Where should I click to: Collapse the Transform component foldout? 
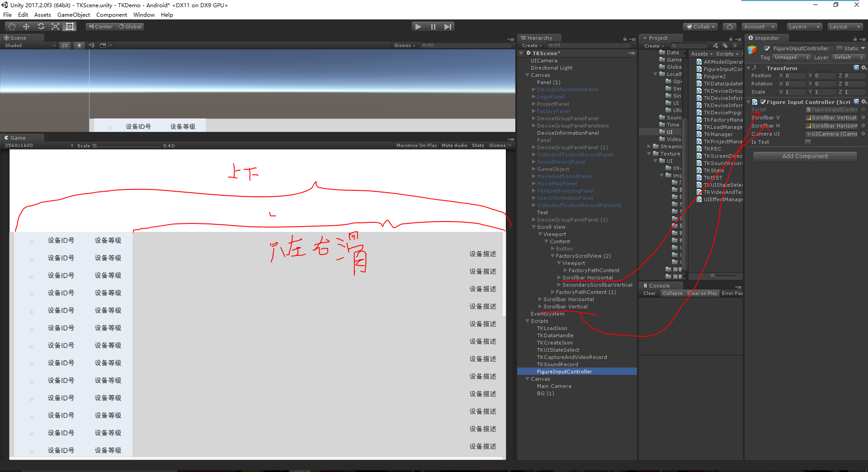[749, 68]
